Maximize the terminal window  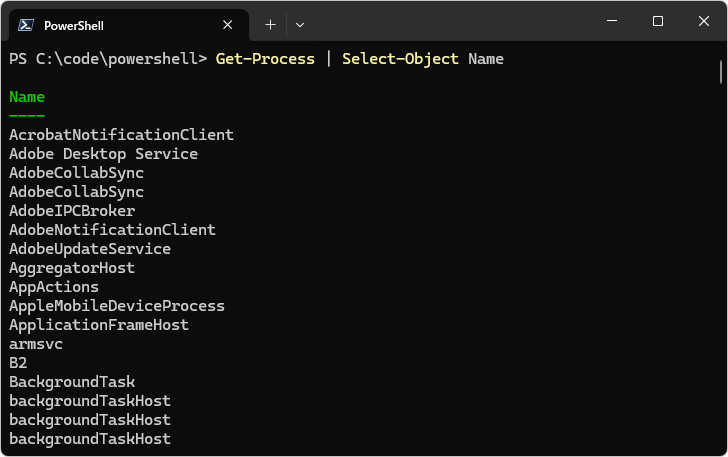pos(657,21)
